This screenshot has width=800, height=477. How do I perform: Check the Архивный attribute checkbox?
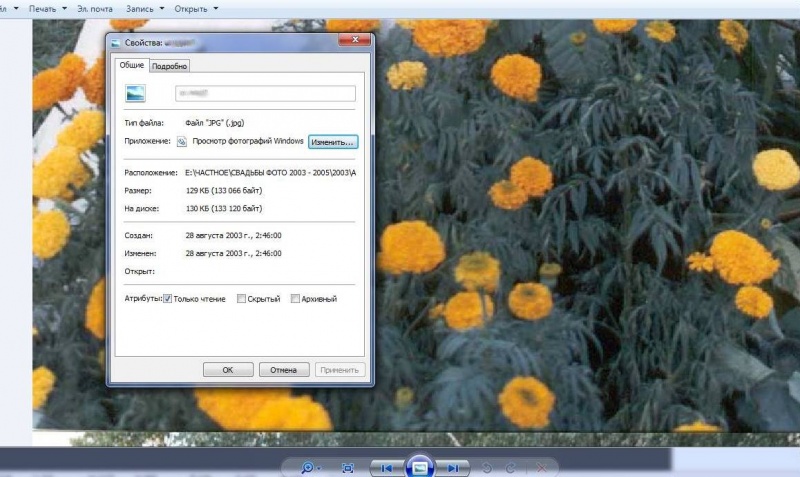click(295, 299)
